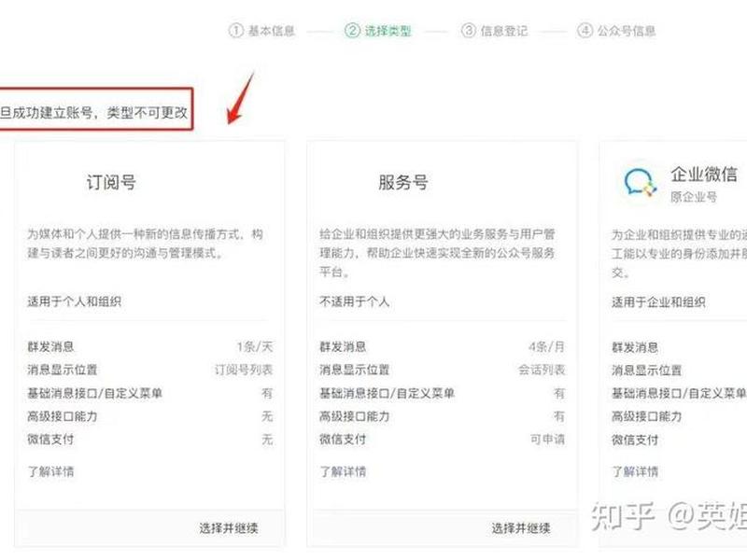Image resolution: width=747 pixels, height=560 pixels.
Task: Click 微信支付 label in 企业微信 card
Action: click(635, 440)
